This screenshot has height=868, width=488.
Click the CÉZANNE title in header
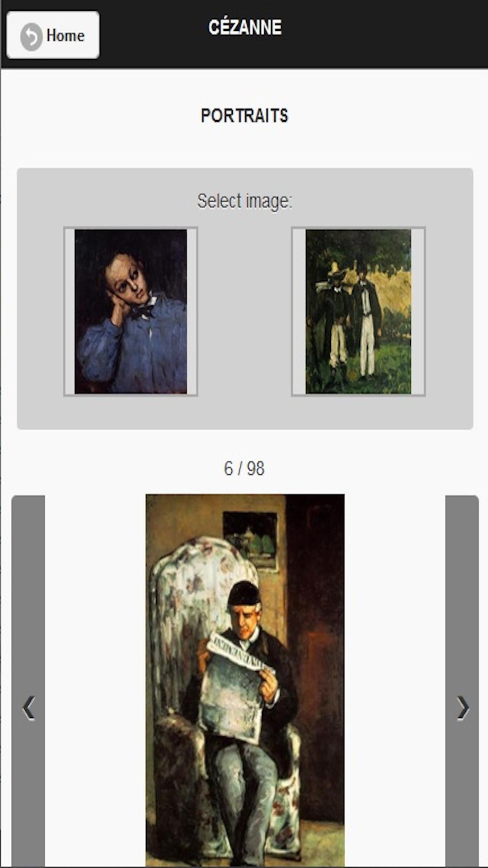point(245,28)
